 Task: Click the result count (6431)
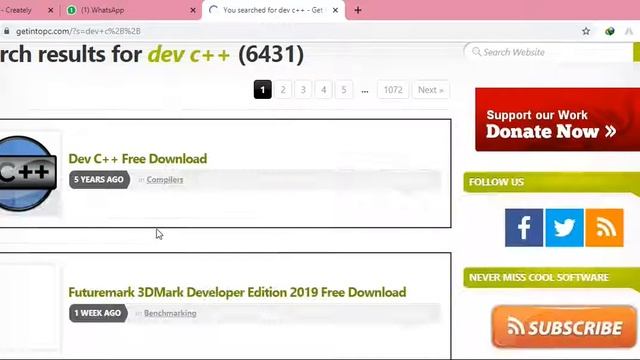pos(271,55)
